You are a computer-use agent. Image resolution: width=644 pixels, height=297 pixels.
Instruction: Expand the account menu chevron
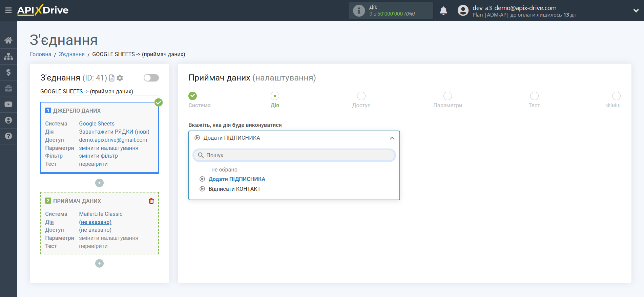tap(636, 10)
